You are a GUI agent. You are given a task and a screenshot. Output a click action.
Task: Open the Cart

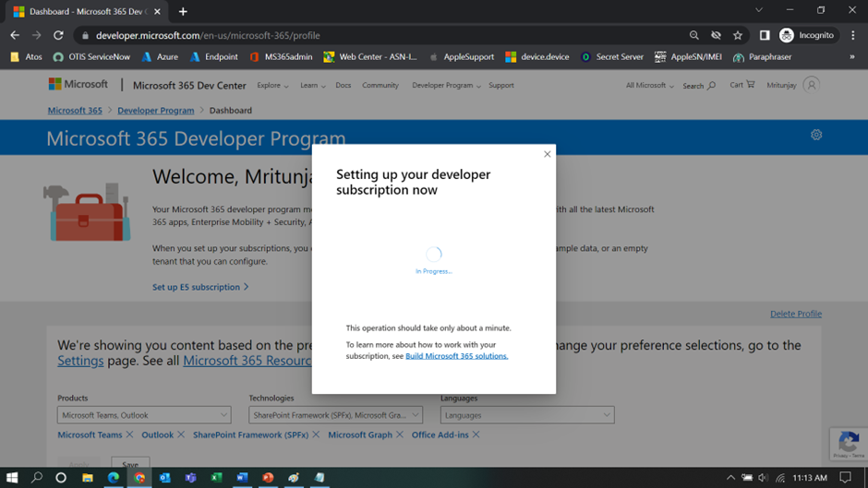click(x=741, y=85)
